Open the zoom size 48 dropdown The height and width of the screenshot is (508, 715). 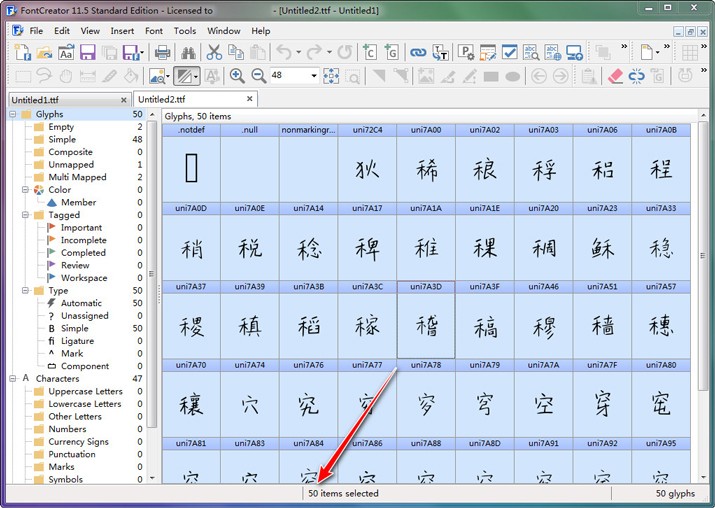313,76
